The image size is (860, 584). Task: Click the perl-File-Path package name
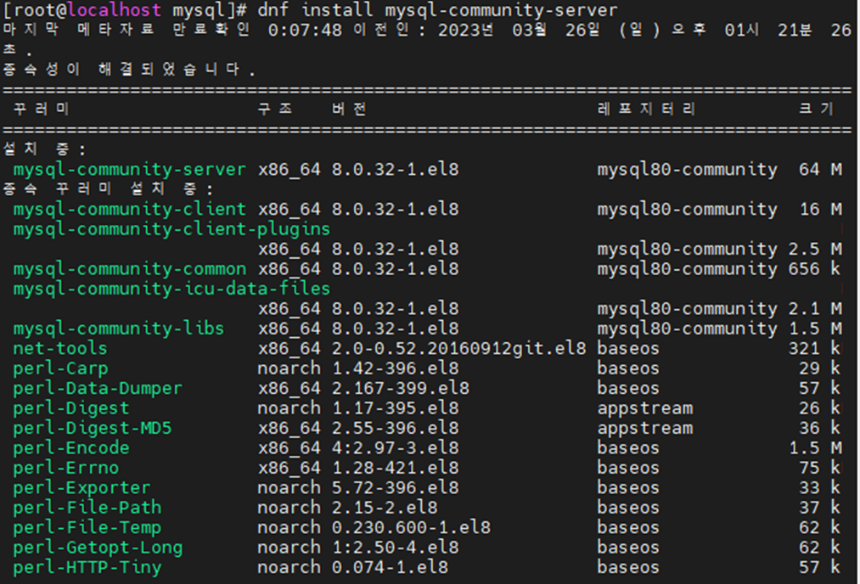pyautogui.click(x=87, y=508)
